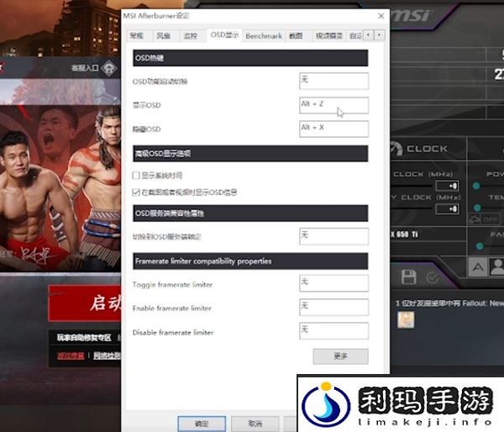Click the OSD功能自动切换 hotkey field

[334, 81]
